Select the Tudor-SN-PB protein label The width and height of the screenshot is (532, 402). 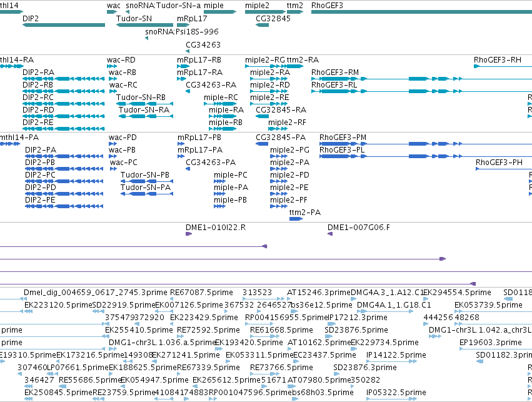pyautogui.click(x=145, y=174)
